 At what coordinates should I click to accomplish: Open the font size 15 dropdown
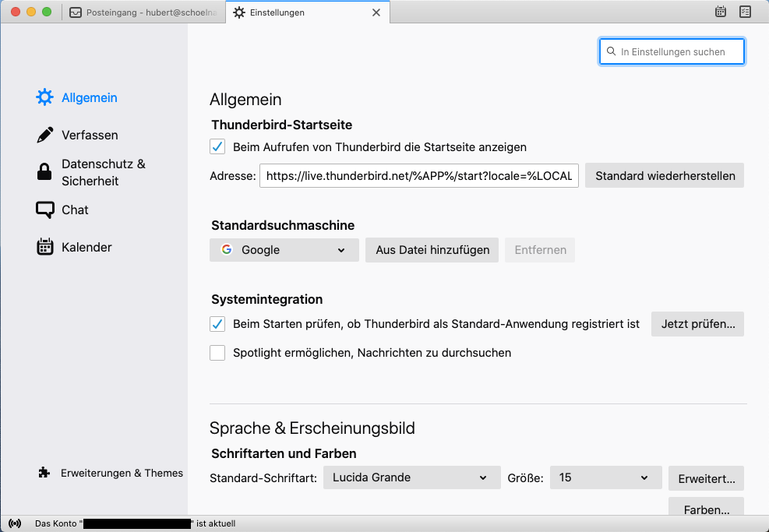tap(605, 477)
